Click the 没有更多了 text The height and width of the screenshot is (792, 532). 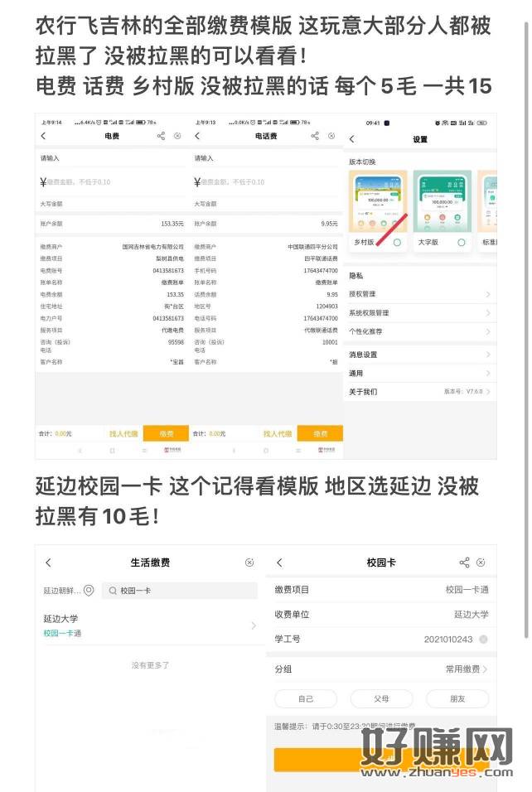point(150,665)
